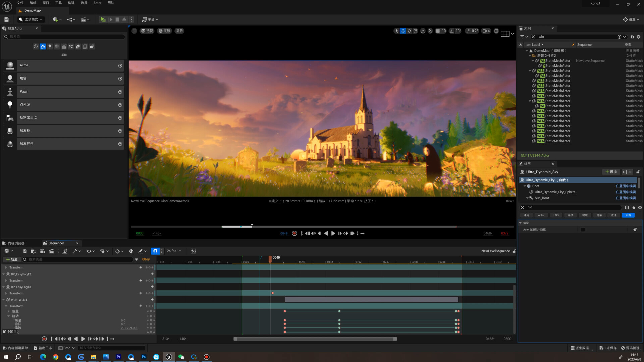Open the 24 fps frame rate dropdown
This screenshot has height=362, width=644.
pyautogui.click(x=174, y=251)
